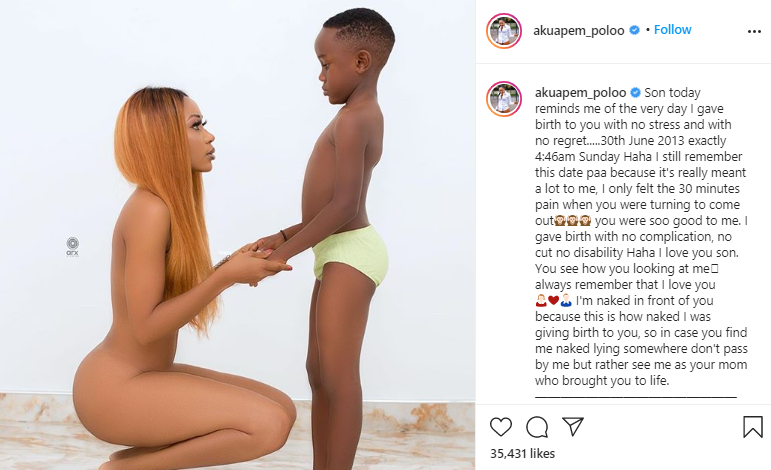Open the avatar beside the caption
Viewport: 771px width, 470px height.
pyautogui.click(x=504, y=99)
